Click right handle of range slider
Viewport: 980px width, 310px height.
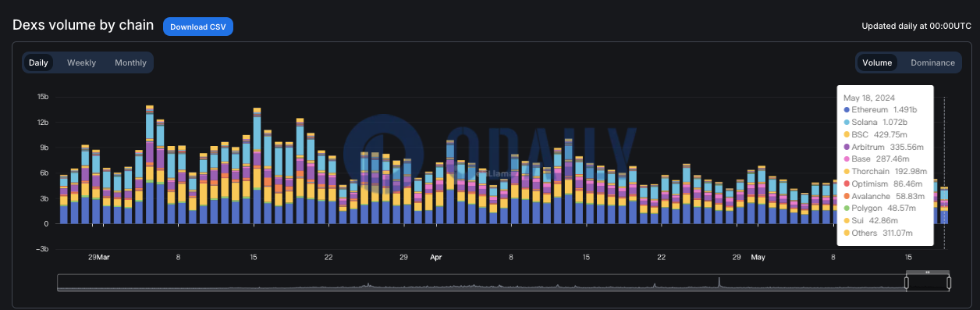[x=950, y=283]
